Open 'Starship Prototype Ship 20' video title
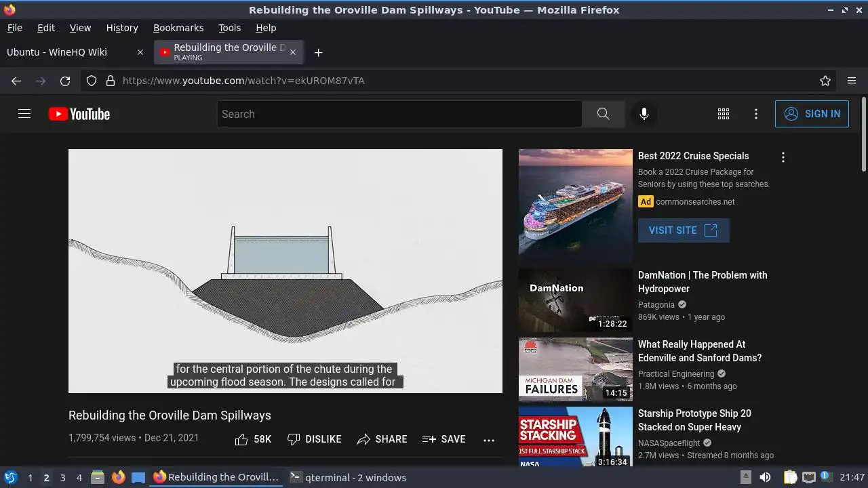The image size is (868, 488). (694, 420)
